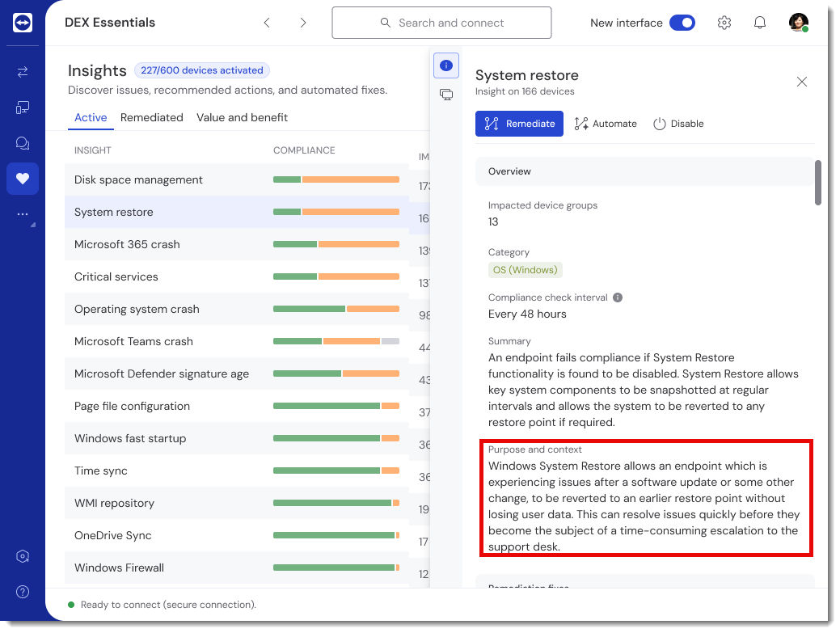Open the devices icon in sidebar
The width and height of the screenshot is (840, 633).
click(23, 108)
